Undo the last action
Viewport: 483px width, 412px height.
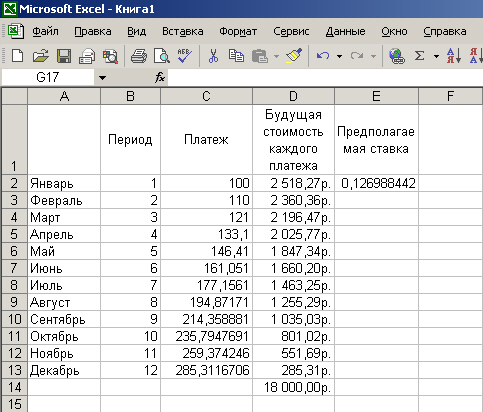click(x=323, y=56)
